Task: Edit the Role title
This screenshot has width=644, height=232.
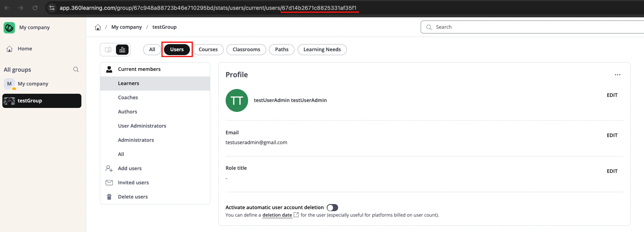Action: (x=612, y=171)
